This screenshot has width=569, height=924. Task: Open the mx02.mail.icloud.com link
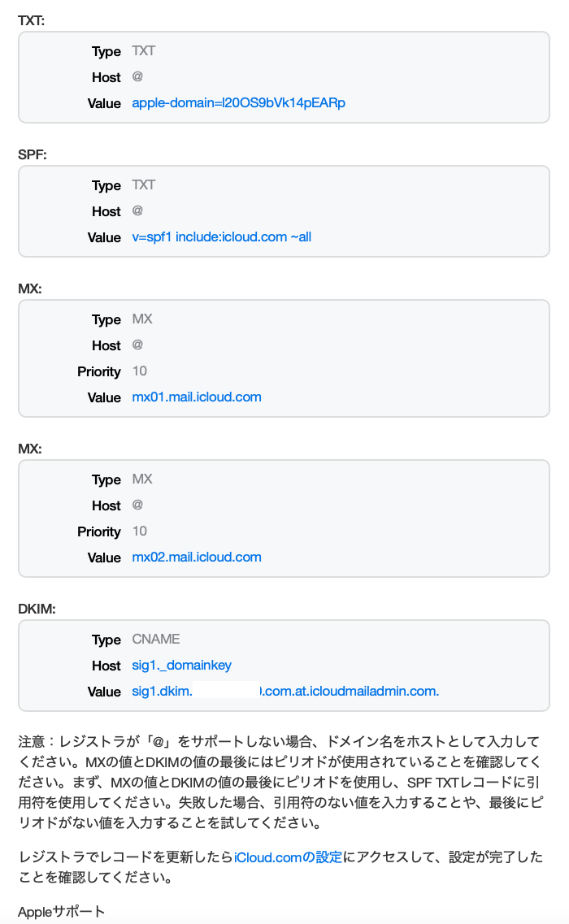click(197, 557)
